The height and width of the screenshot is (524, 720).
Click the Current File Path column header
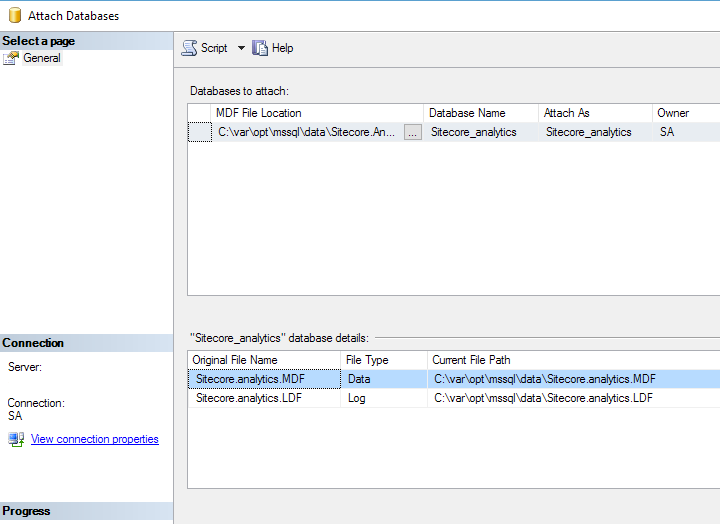point(574,360)
